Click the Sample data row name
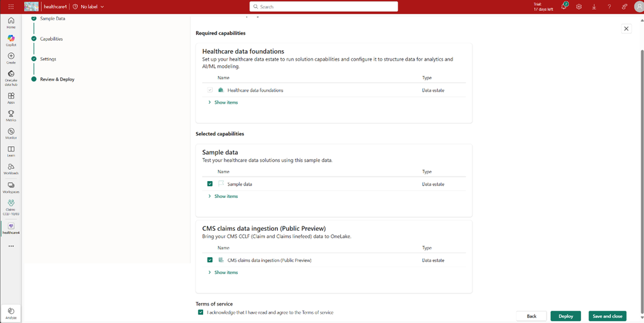The width and height of the screenshot is (644, 323). pyautogui.click(x=239, y=184)
